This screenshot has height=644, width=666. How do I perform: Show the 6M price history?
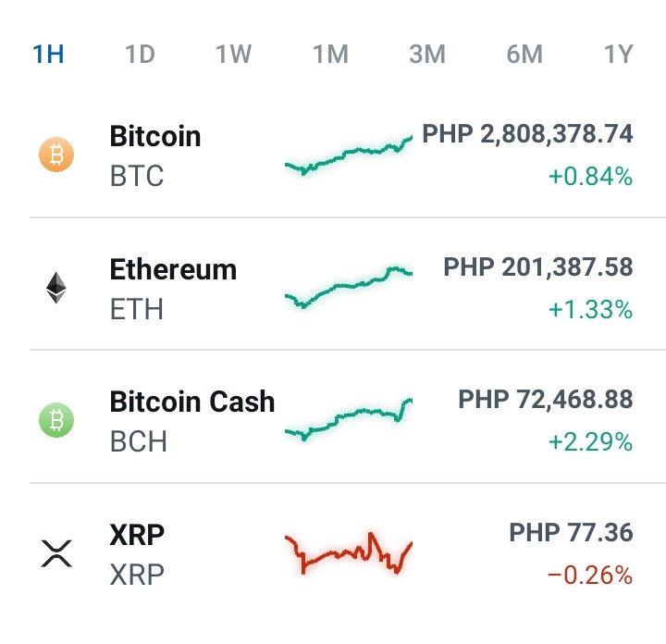(524, 54)
